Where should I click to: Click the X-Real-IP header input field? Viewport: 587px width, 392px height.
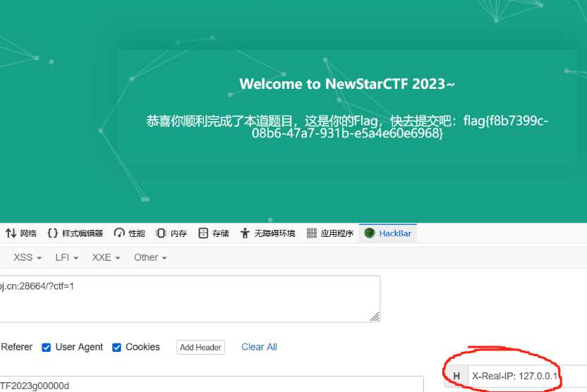528,376
